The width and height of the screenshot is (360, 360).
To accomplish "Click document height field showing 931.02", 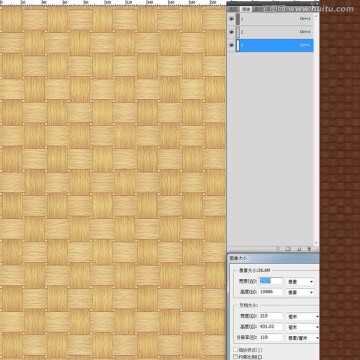I will coord(271,327).
